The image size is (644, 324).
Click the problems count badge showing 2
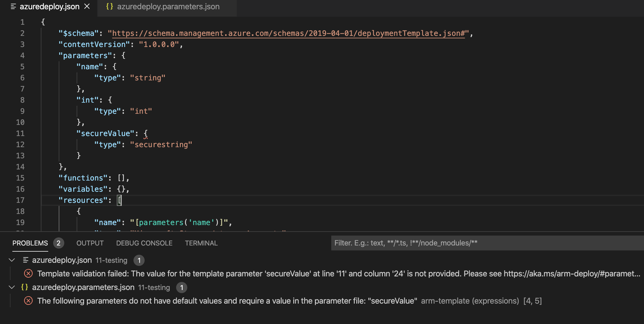pyautogui.click(x=58, y=243)
